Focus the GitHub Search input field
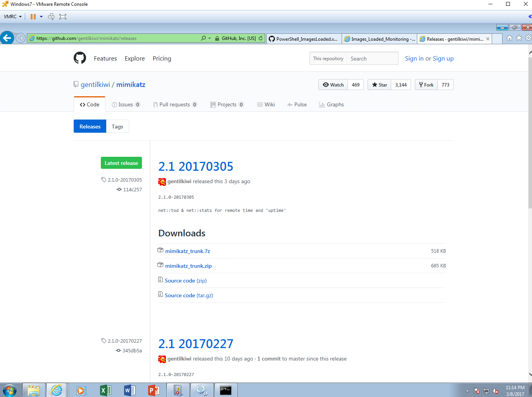The width and height of the screenshot is (532, 397). pyautogui.click(x=372, y=59)
